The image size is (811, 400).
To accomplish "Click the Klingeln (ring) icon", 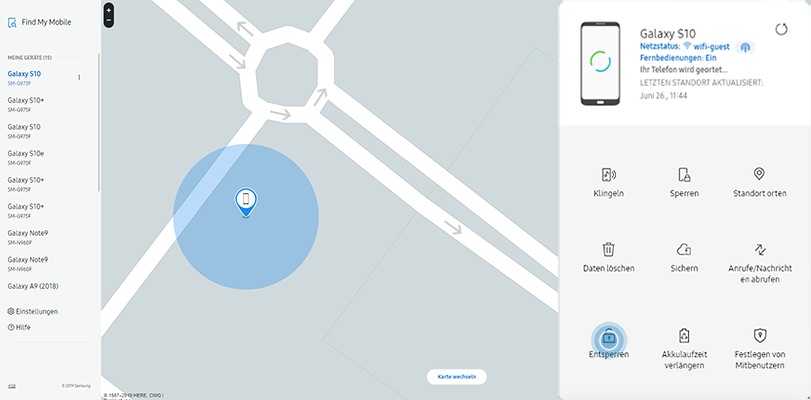I will 609,175.
